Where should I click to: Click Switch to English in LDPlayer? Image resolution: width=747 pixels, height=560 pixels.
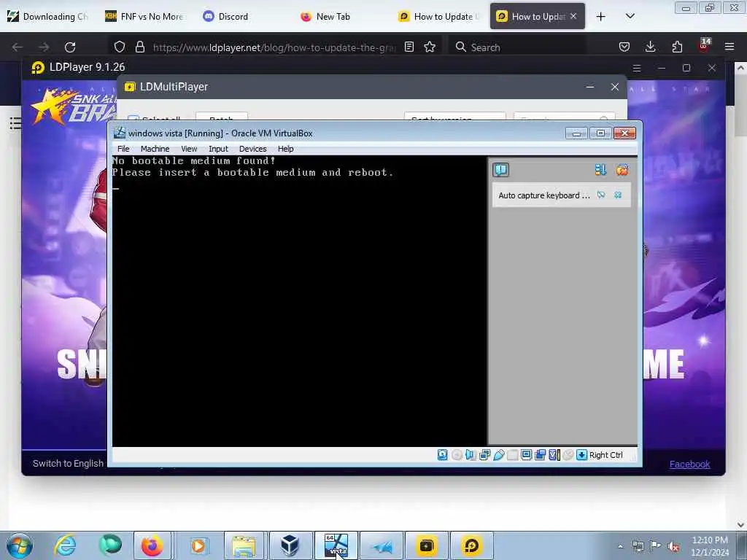click(68, 463)
